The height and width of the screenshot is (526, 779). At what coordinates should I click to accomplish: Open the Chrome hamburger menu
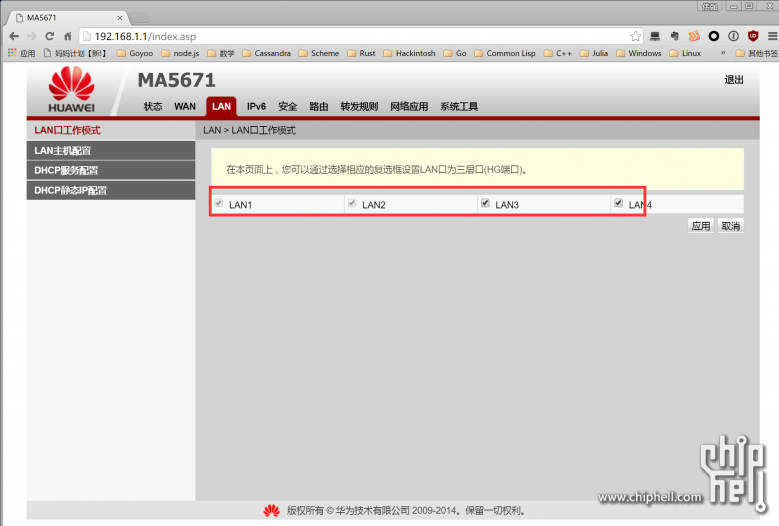[772, 36]
